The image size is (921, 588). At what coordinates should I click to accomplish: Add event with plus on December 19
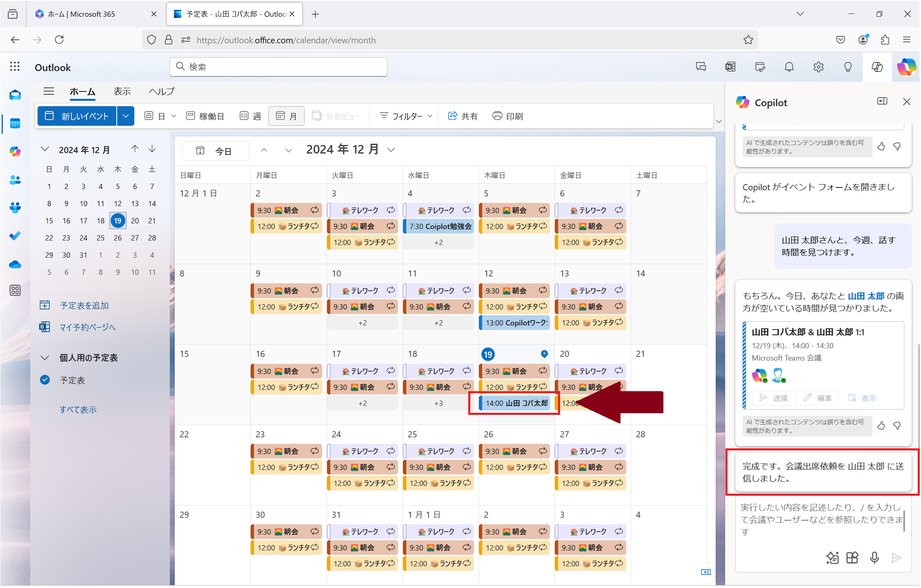pos(544,354)
